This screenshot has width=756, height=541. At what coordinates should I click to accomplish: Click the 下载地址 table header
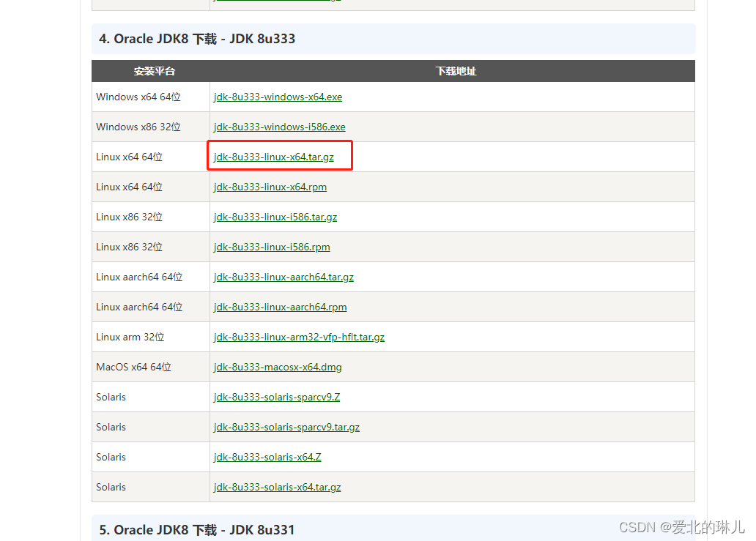[456, 71]
